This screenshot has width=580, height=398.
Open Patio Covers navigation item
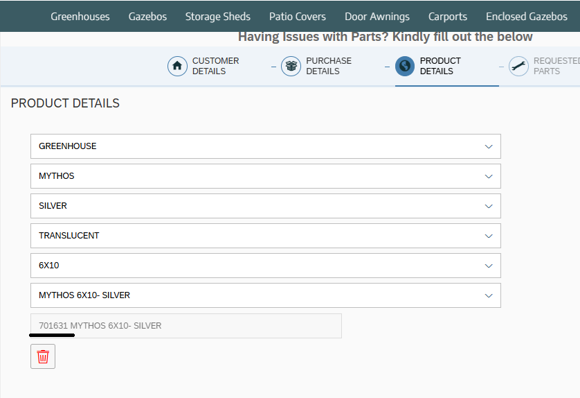297,17
